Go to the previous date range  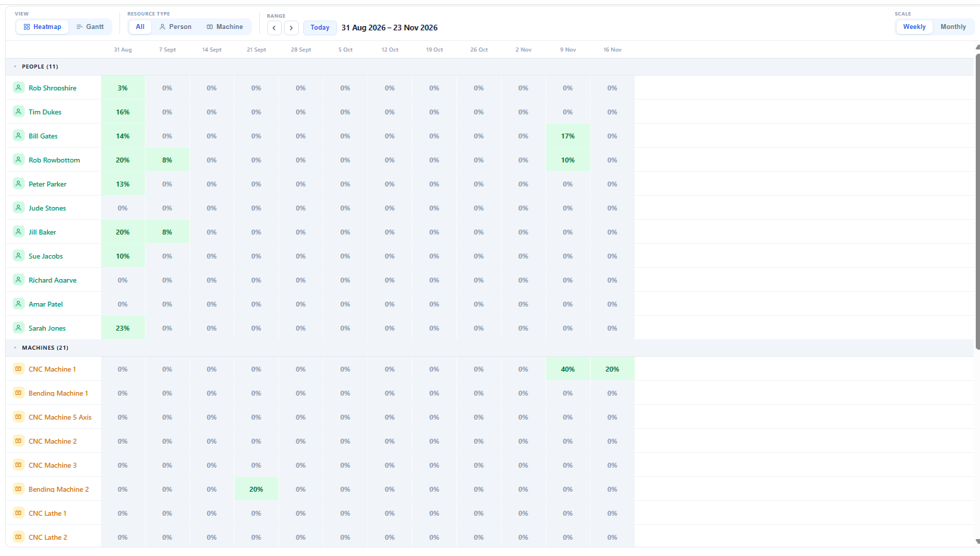point(275,28)
